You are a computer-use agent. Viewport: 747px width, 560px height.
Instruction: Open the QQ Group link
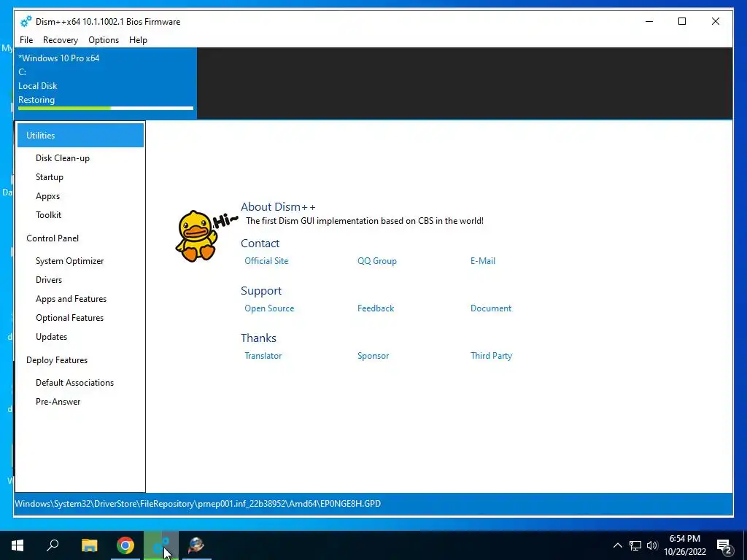pyautogui.click(x=377, y=261)
